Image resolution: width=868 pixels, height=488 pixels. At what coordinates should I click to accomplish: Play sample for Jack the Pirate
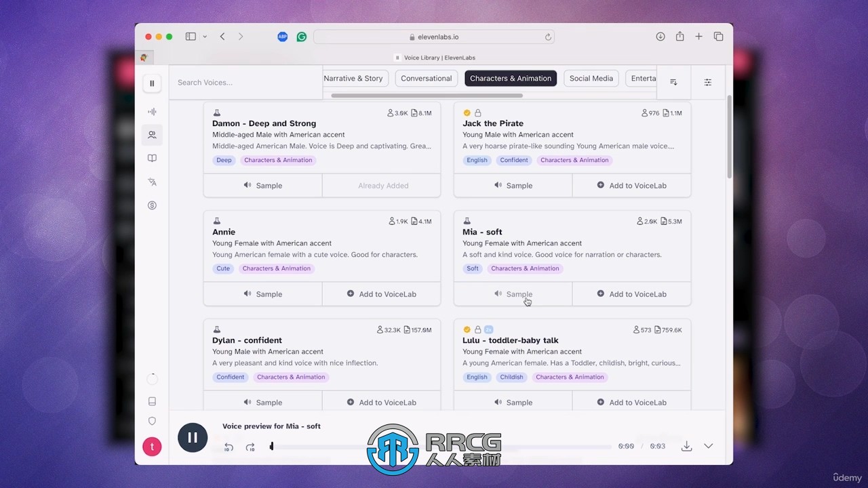click(513, 185)
